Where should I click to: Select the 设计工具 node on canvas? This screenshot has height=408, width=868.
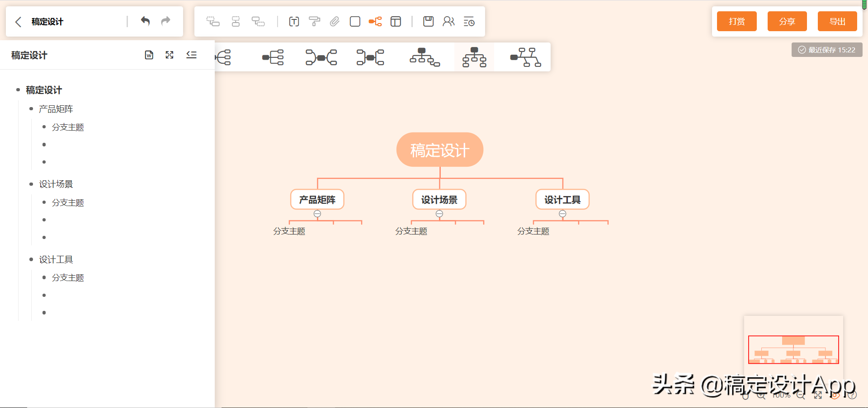click(562, 199)
